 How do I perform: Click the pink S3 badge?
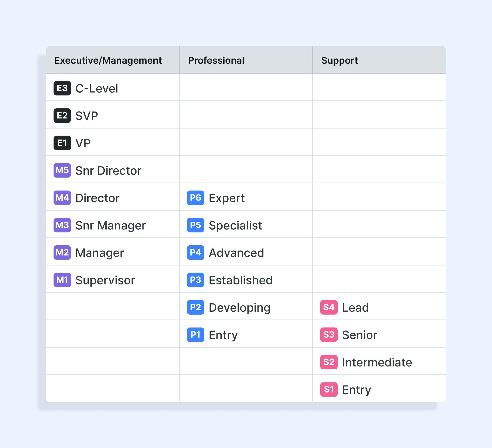(x=329, y=334)
